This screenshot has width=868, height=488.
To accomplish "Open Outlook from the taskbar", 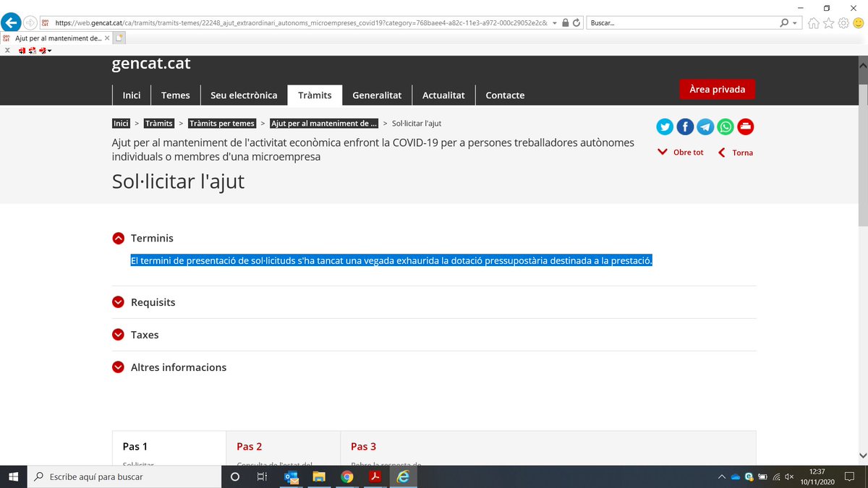I will 292,477.
